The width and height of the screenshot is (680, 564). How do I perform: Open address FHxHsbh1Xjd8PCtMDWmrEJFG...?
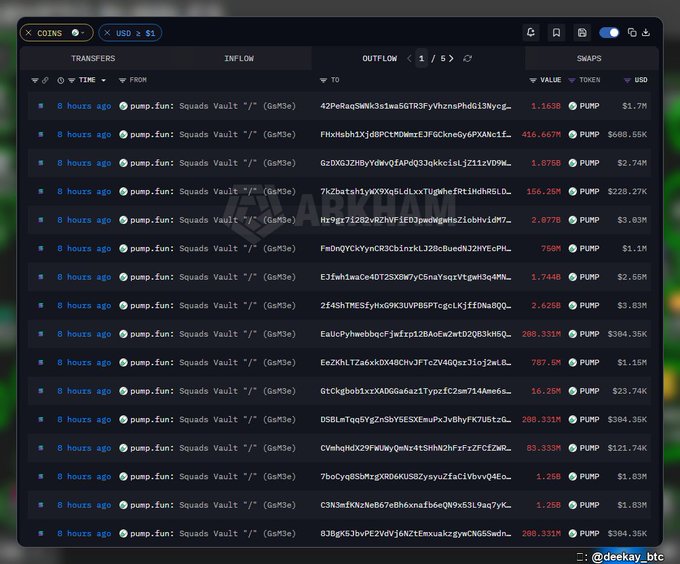coord(415,134)
